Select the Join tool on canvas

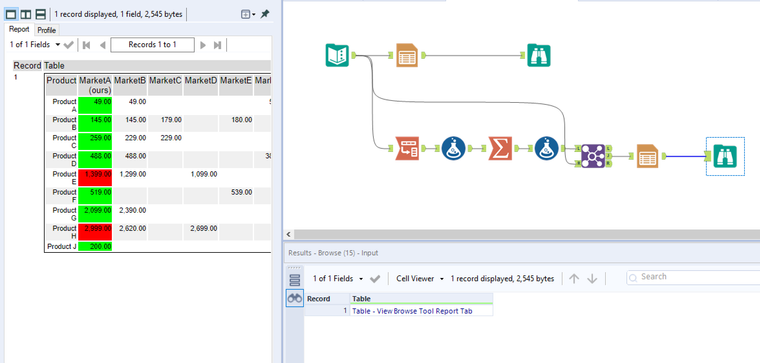pos(593,156)
